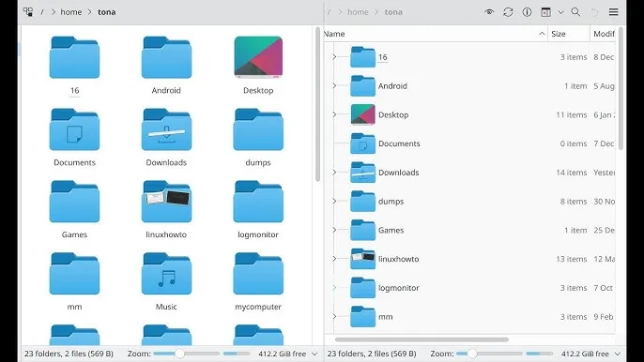Open right status bar dropdown arrow
Screen dimensions: 644x362
(618, 354)
